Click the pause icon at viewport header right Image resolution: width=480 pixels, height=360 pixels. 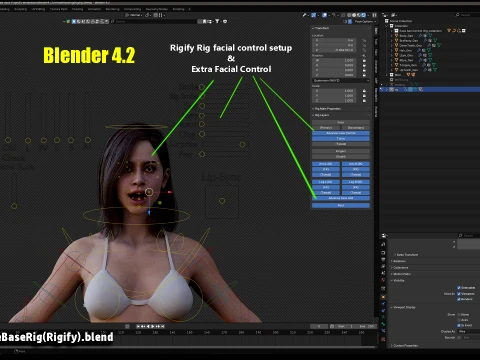click(x=374, y=15)
